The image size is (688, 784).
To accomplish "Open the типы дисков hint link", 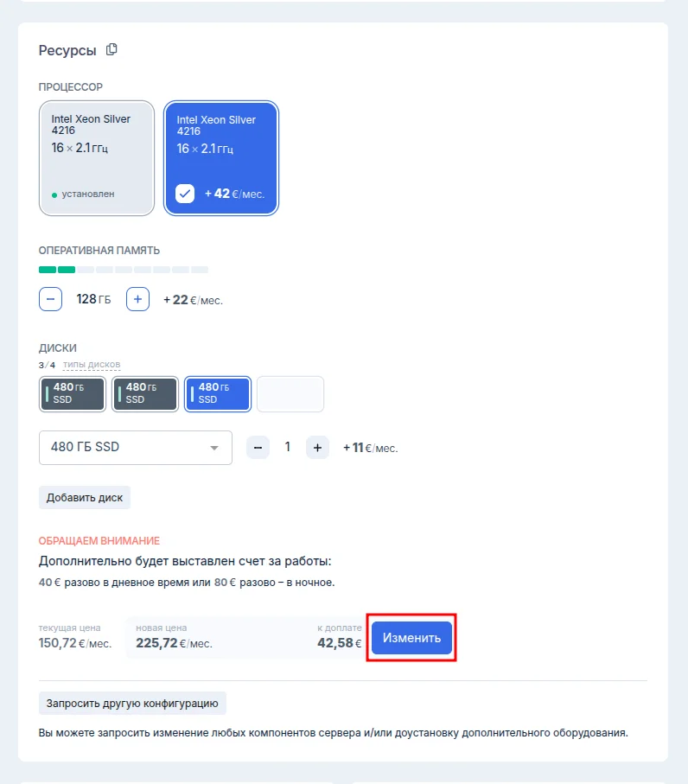I will (92, 365).
